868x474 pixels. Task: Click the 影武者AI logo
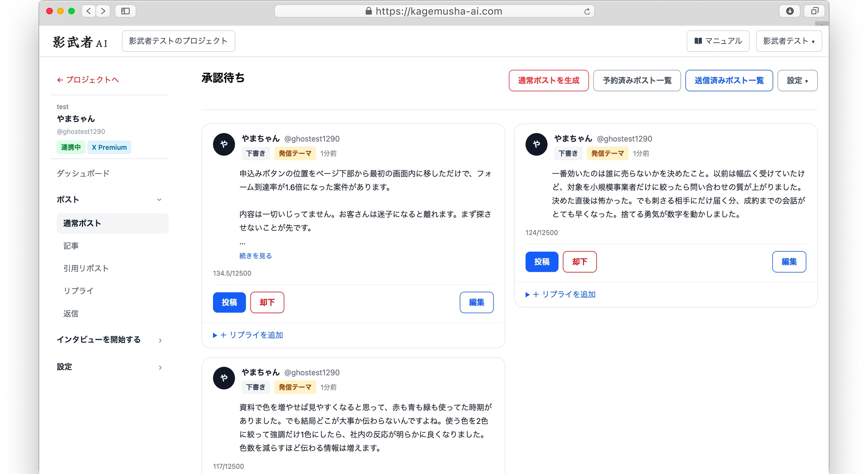click(80, 42)
